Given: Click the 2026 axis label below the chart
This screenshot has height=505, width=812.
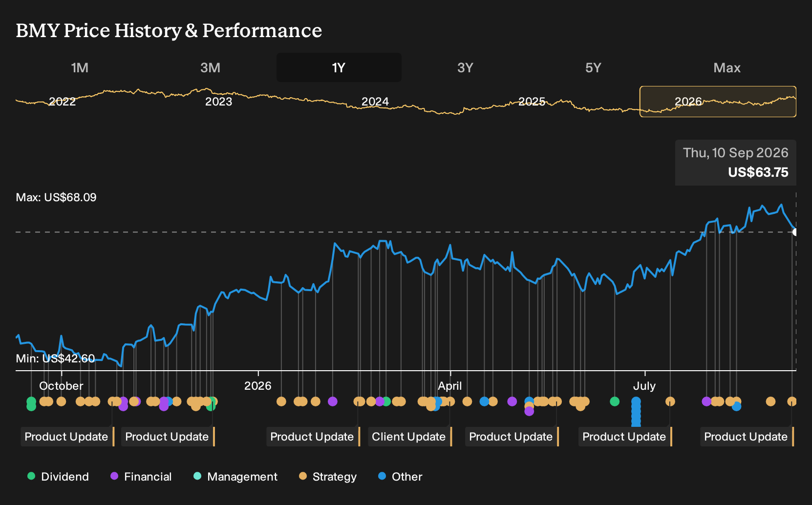Looking at the screenshot, I should (x=257, y=386).
